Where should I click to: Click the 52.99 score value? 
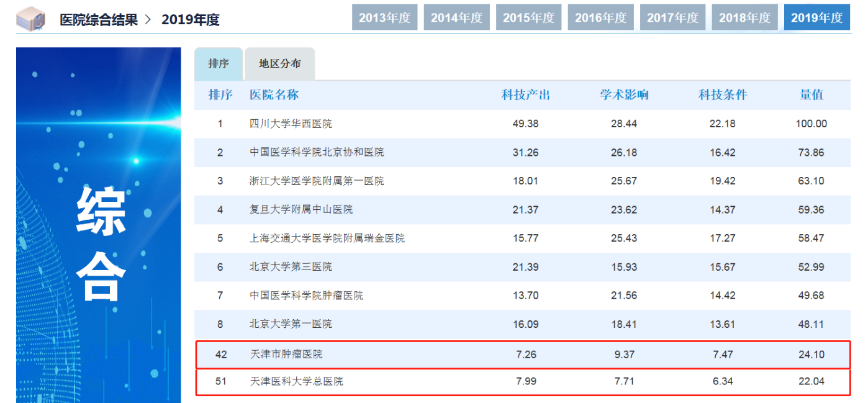point(811,266)
